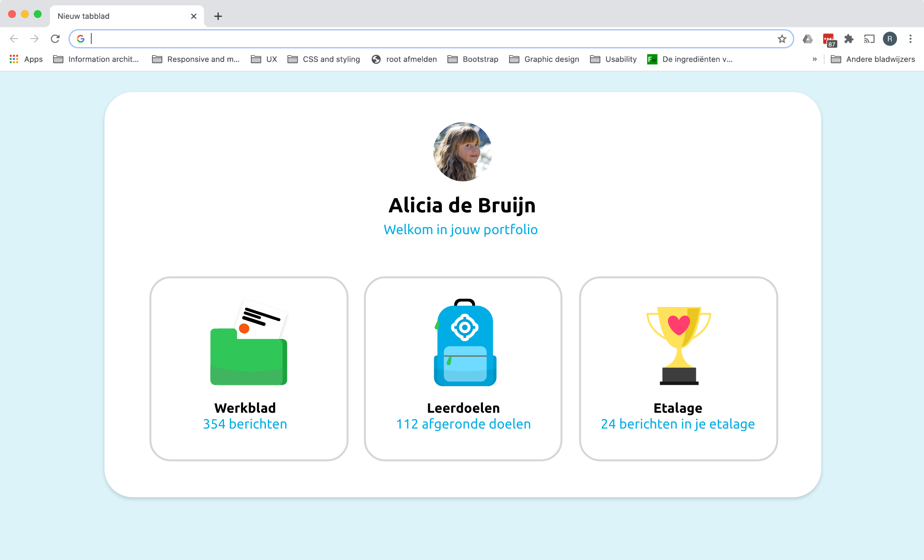The width and height of the screenshot is (924, 560).
Task: Reload the page with the refresh icon
Action: 55,39
